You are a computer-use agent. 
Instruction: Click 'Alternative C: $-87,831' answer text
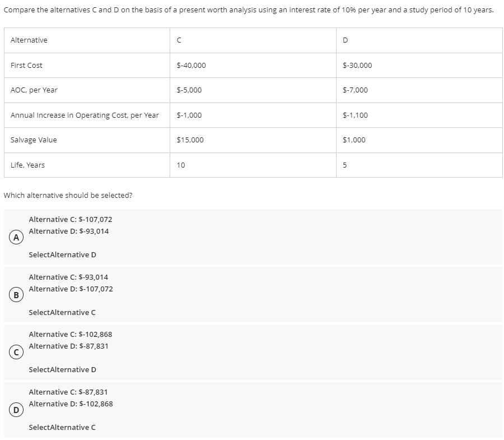tap(68, 392)
